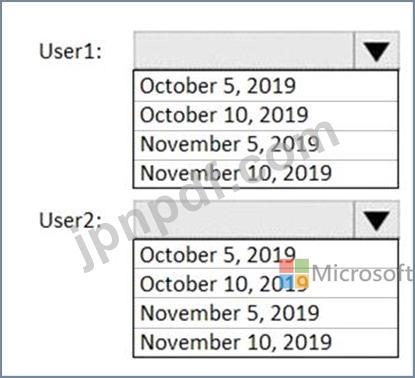Screen dimensions: 415x378
Task: Click the jpnpdf.com watermark text
Action: pyautogui.click(x=207, y=195)
